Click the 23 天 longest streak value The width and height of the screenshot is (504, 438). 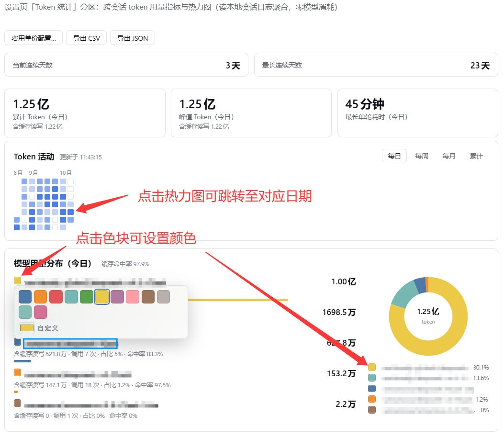click(480, 66)
